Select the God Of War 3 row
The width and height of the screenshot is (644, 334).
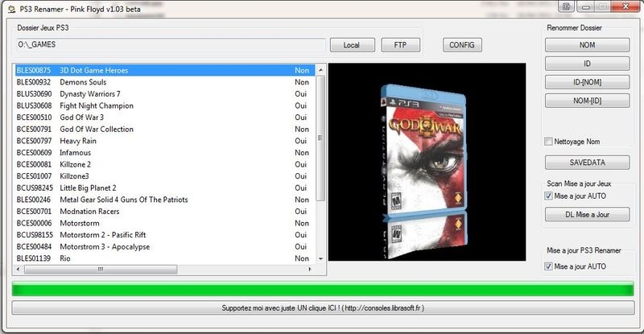165,117
